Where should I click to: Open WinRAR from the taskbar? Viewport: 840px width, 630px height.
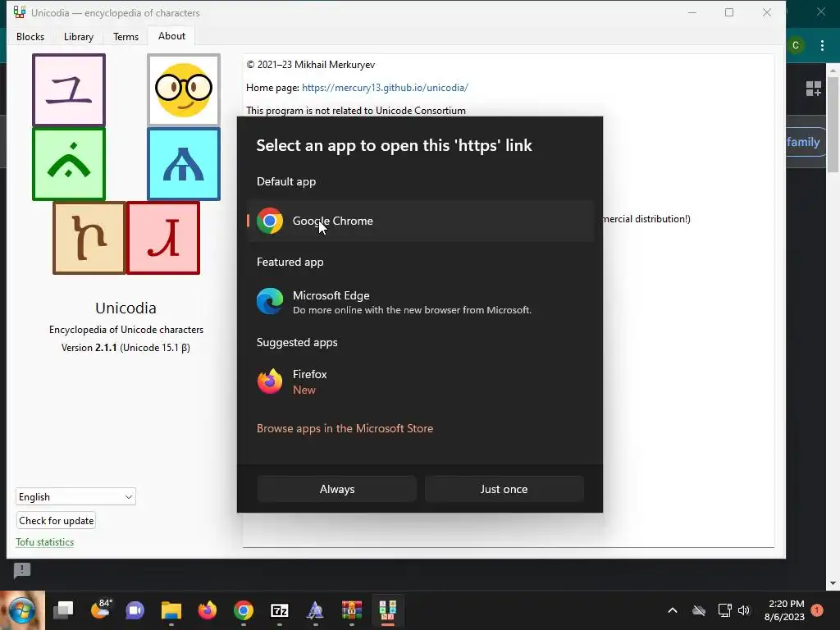(351, 610)
